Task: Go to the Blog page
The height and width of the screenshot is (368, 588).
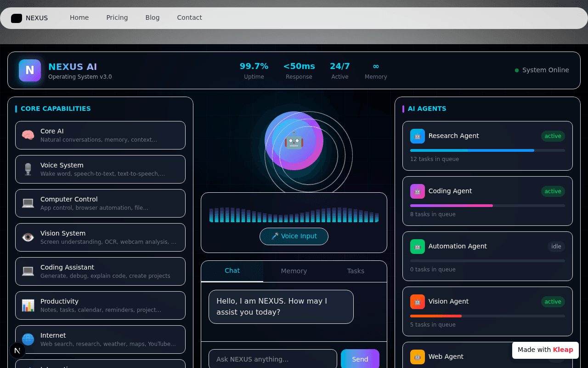Action: (153, 18)
